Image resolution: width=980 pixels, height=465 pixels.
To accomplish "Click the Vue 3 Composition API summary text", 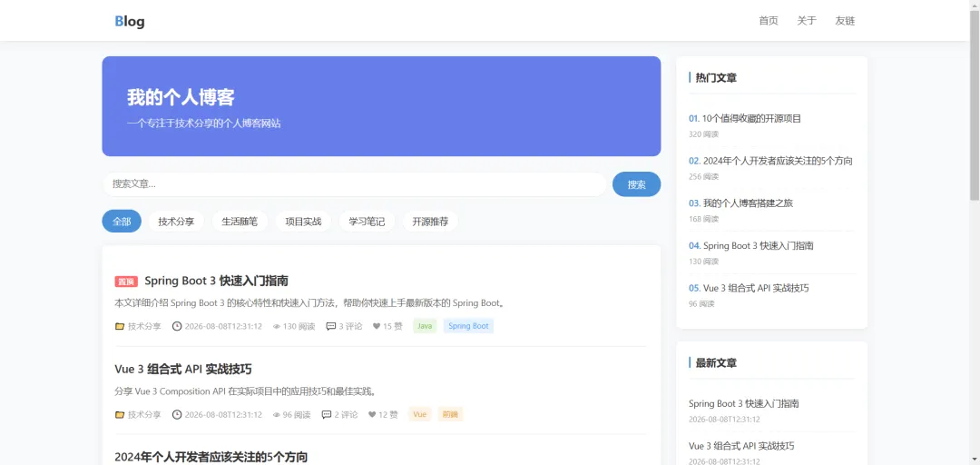I will tap(245, 391).
